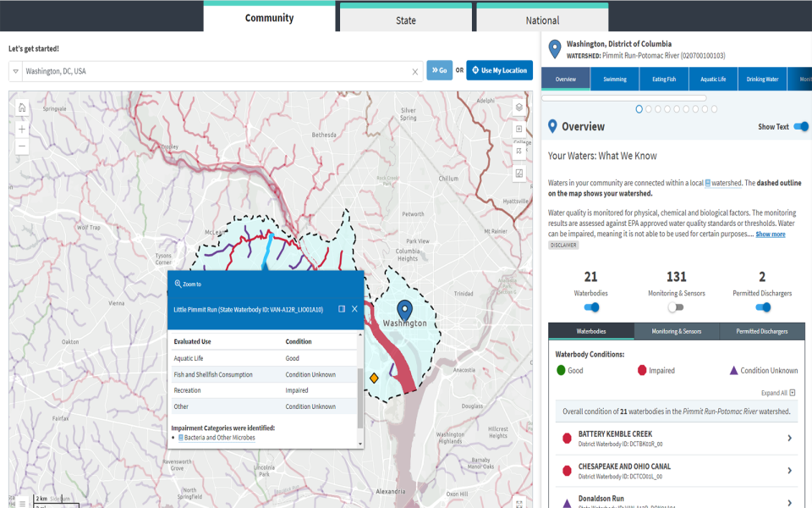Open the Eating Fish tab
The image size is (812, 508).
[663, 79]
